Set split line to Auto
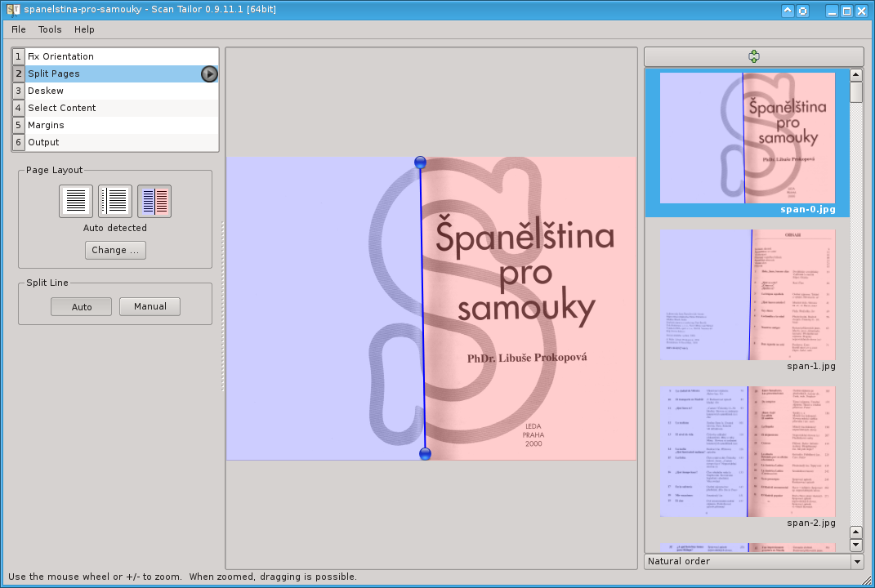Screen dimensions: 875x588 click(x=82, y=307)
